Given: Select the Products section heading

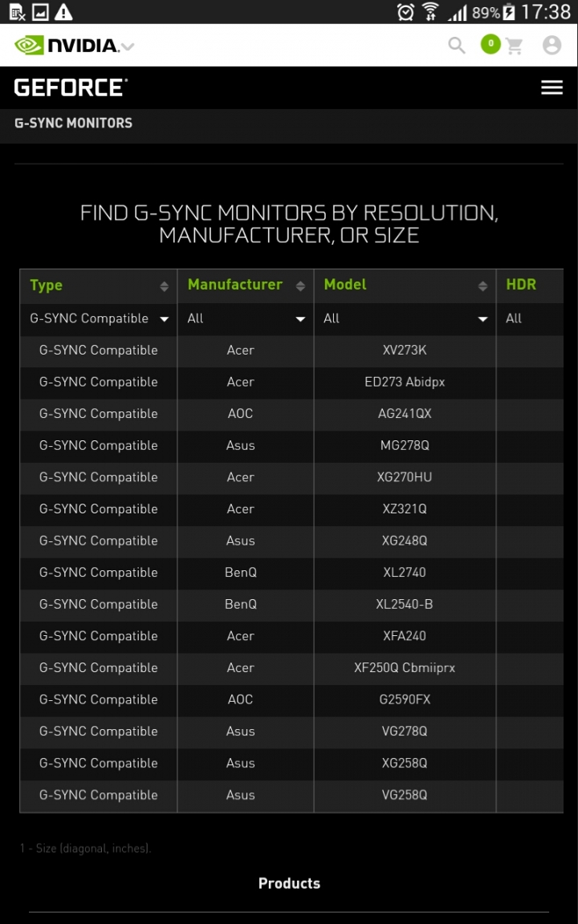Looking at the screenshot, I should coord(289,883).
